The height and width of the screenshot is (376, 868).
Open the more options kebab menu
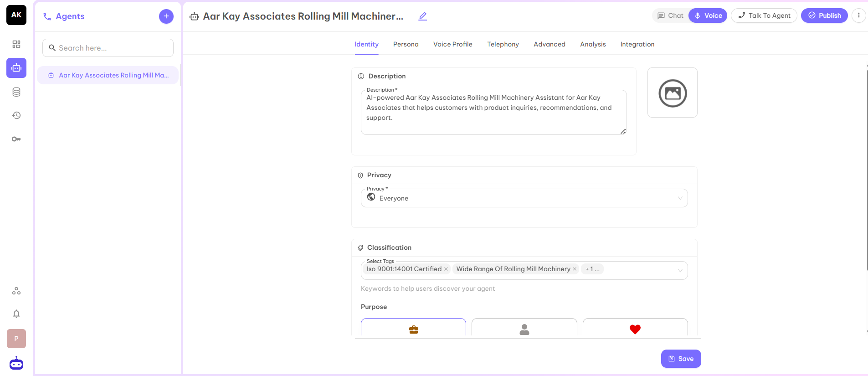click(859, 15)
